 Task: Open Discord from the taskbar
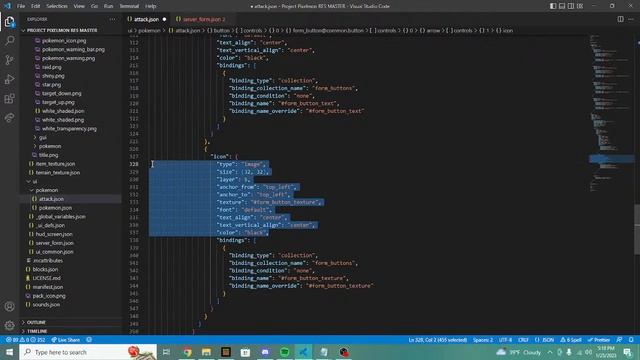pos(265,352)
